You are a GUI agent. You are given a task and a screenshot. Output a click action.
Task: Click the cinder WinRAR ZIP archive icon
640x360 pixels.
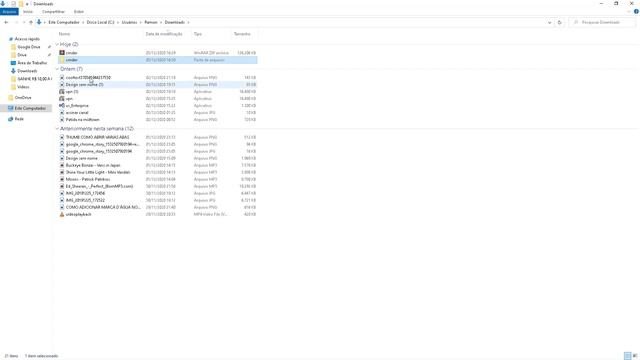62,53
